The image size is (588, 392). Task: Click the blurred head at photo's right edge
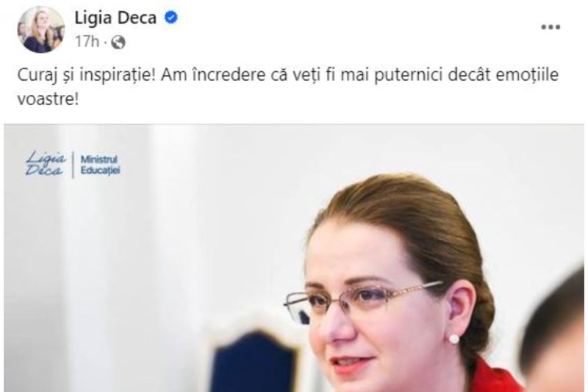553,330
